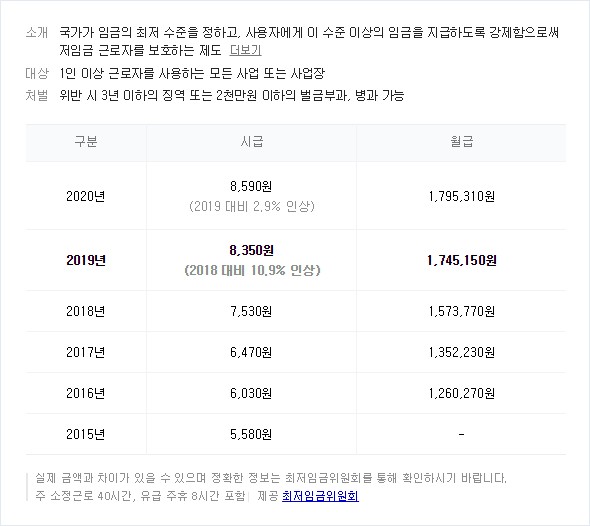
Task: Select the (2018 대비 10.9% 인상) note
Action: coord(252,270)
